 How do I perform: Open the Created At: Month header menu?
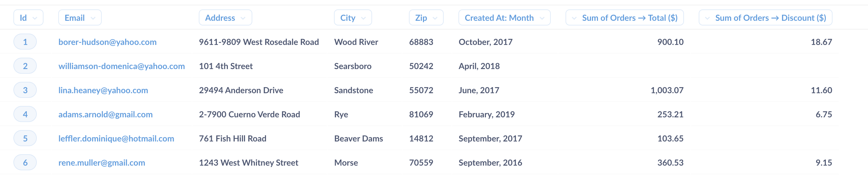[504, 17]
